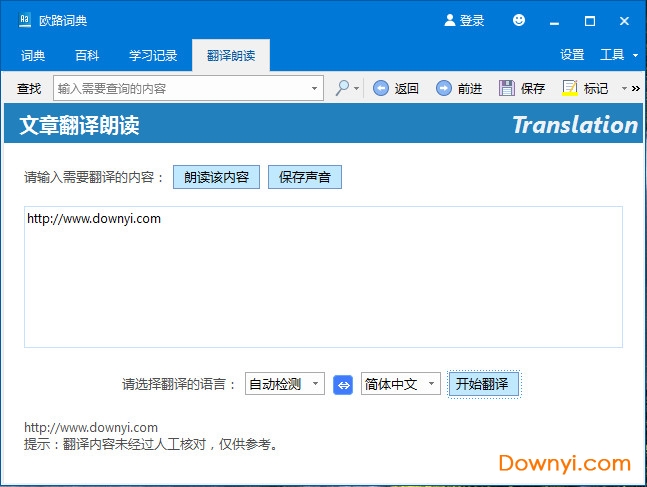The height and width of the screenshot is (487, 647).
Task: Open the target language 简体中文 dropdown
Action: click(400, 384)
